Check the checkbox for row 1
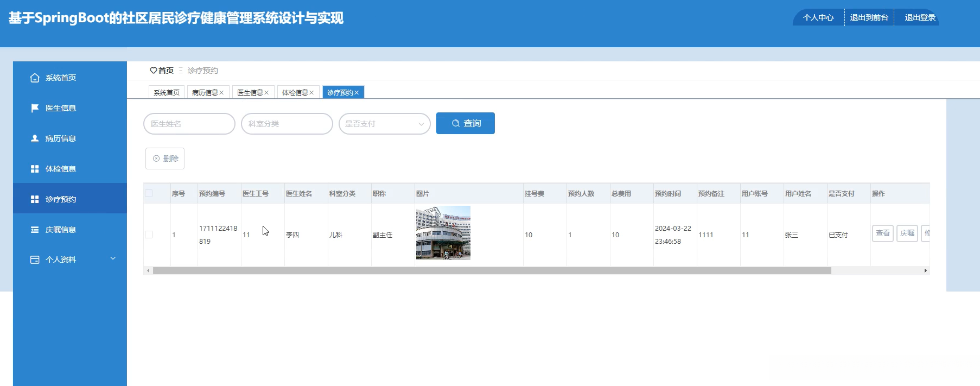The image size is (980, 386). tap(149, 235)
